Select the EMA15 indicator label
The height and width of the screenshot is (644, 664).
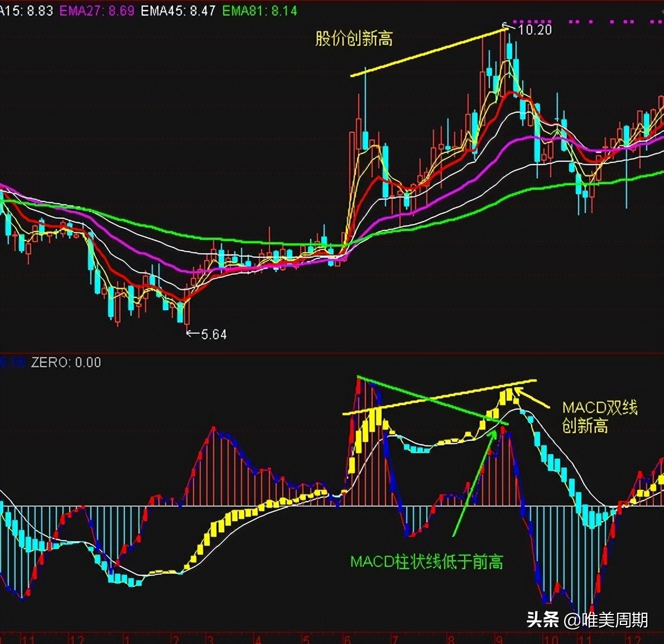pyautogui.click(x=25, y=9)
